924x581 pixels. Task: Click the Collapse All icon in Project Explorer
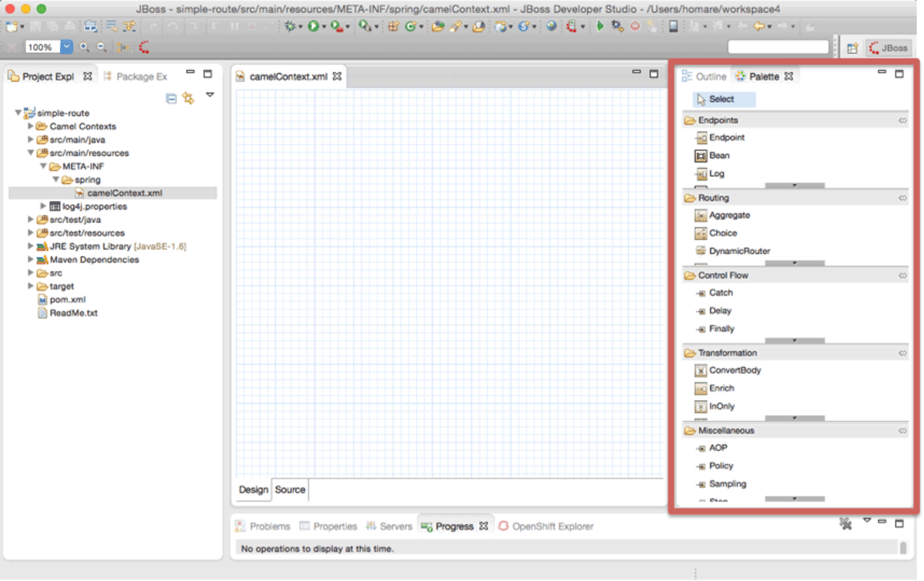pyautogui.click(x=172, y=98)
